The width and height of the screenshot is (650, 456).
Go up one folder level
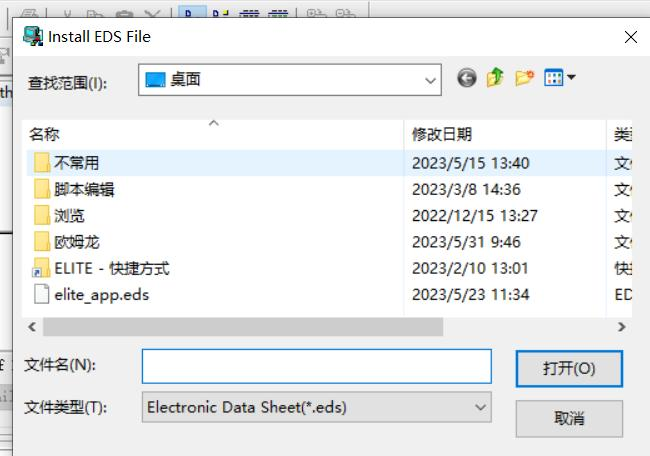[x=495, y=79]
